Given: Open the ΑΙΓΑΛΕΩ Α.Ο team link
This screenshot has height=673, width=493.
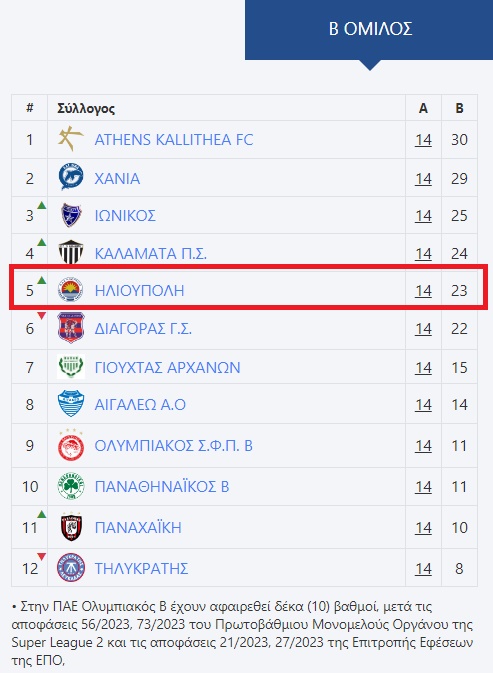Looking at the screenshot, I should click(140, 404).
